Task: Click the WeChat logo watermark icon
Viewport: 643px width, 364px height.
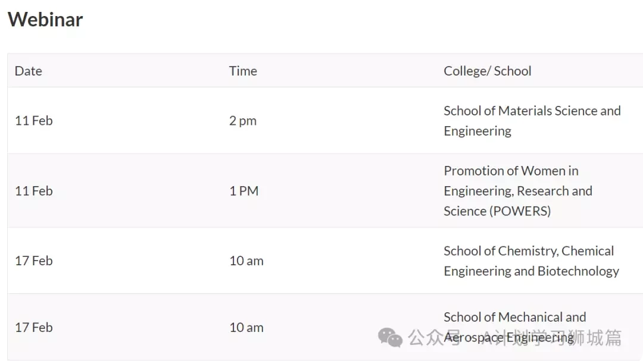Action: (390, 337)
